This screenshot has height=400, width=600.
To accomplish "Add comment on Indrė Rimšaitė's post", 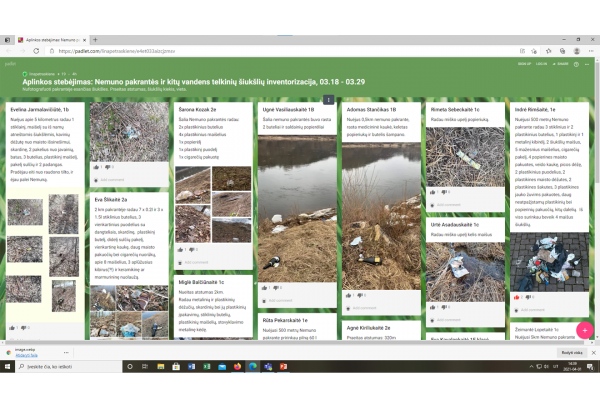I will (x=533, y=310).
